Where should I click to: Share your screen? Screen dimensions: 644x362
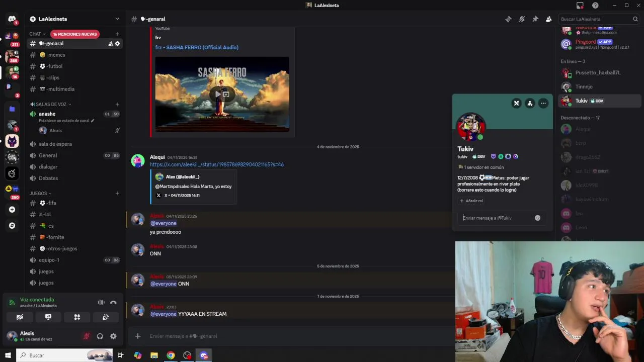pyautogui.click(x=48, y=317)
